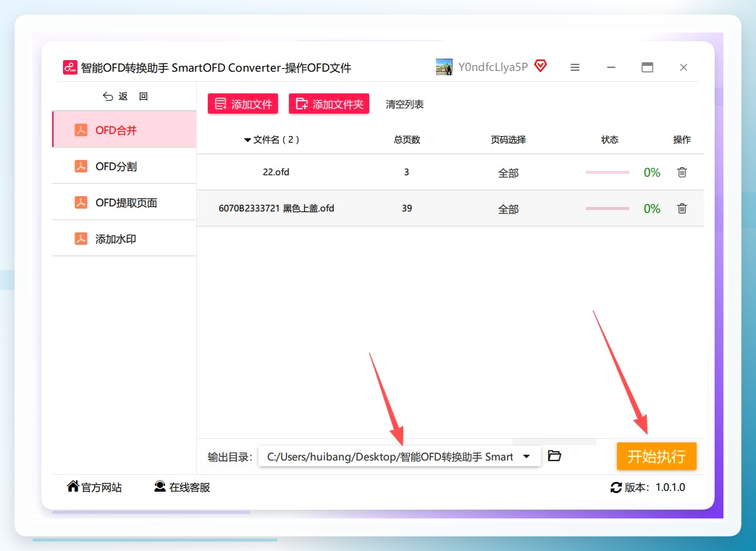
Task: Click the page count 3 for 22.ofd
Action: (406, 172)
